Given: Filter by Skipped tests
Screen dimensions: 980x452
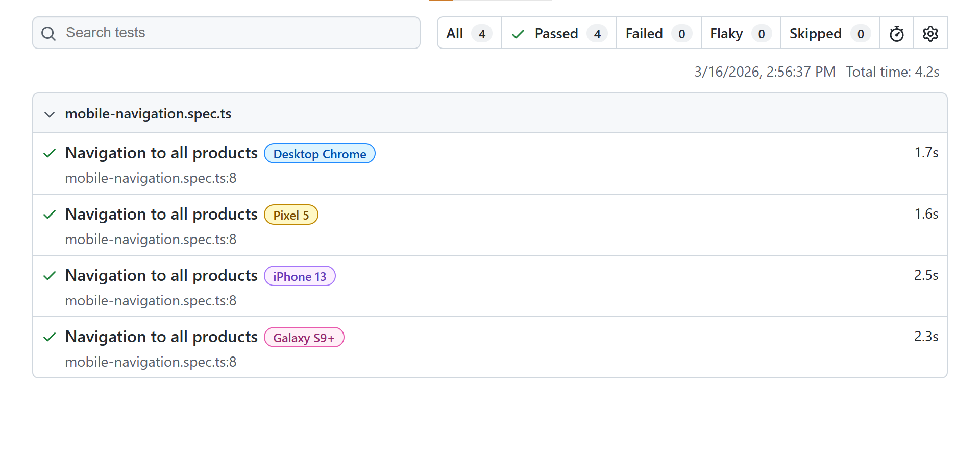Looking at the screenshot, I should point(829,34).
